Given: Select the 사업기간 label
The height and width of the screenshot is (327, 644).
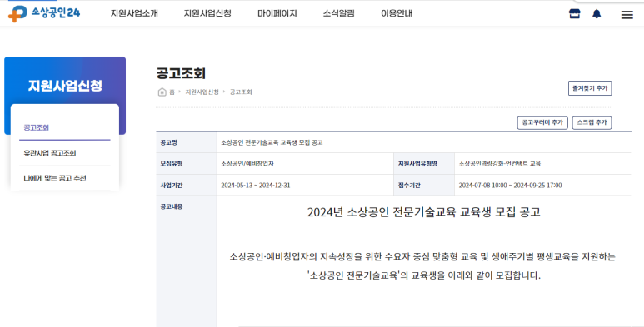Looking at the screenshot, I should (x=172, y=186).
